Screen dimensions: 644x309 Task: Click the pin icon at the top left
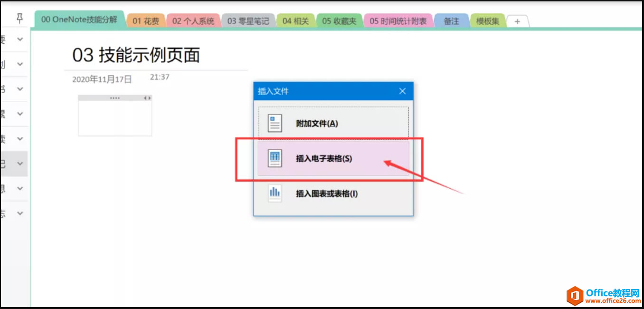coord(19,17)
